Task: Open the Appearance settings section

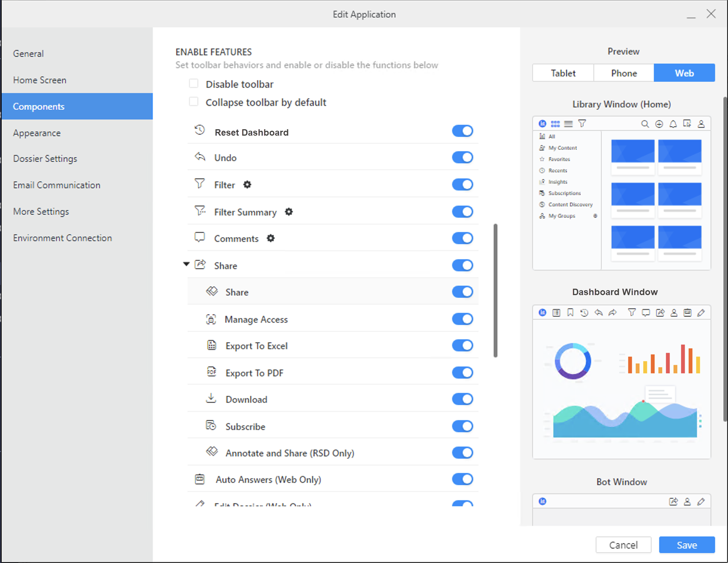Action: tap(37, 133)
